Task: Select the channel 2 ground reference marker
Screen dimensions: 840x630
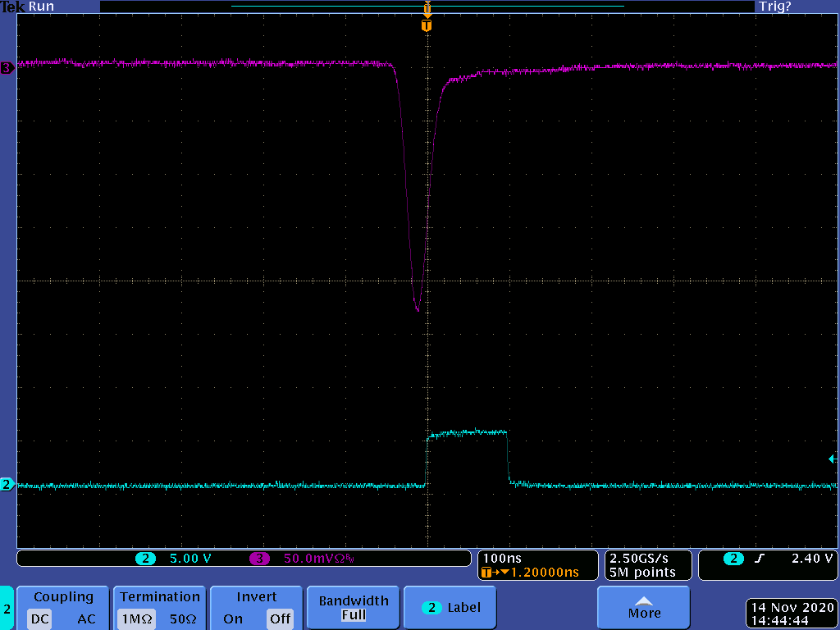Action: point(7,485)
